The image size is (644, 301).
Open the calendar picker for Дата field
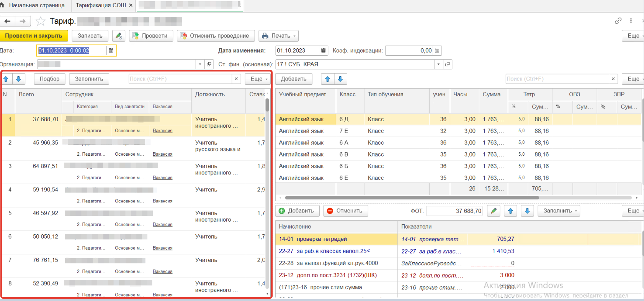111,51
